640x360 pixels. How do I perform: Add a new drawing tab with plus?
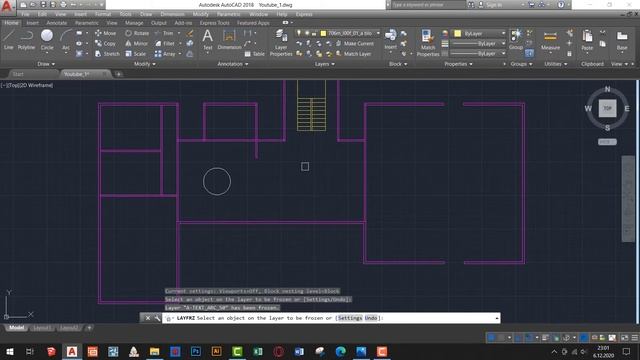pyautogui.click(x=119, y=74)
